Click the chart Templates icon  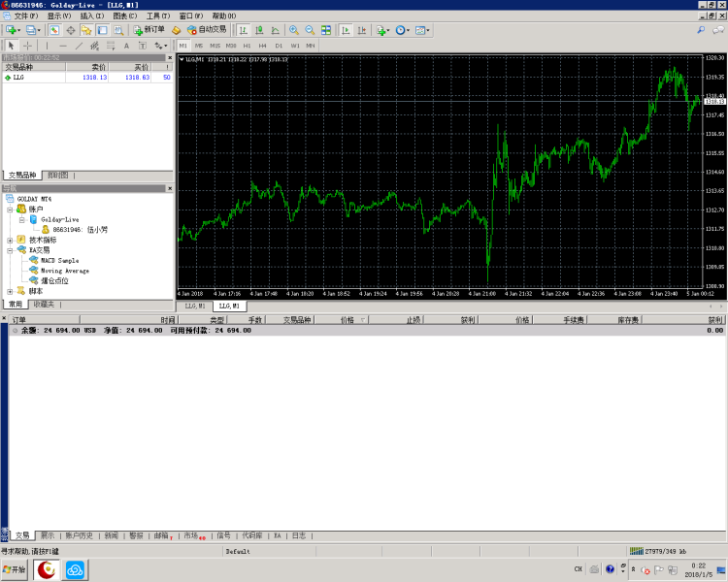[420, 30]
